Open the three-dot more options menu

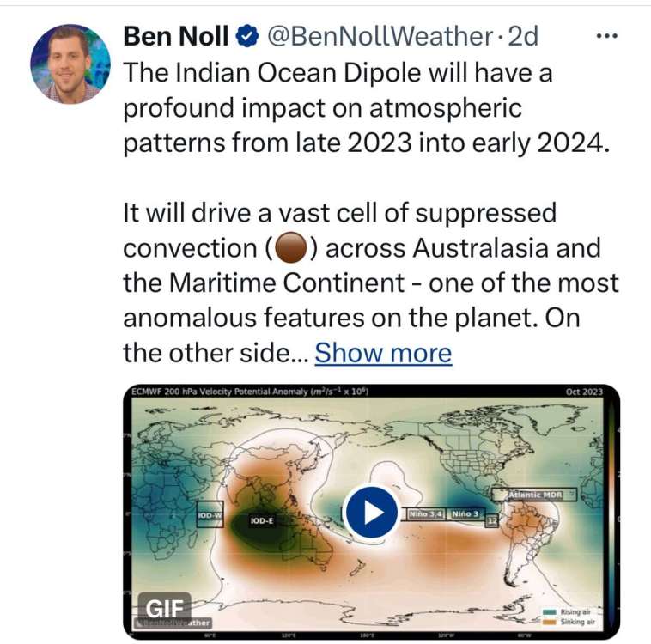tap(607, 36)
